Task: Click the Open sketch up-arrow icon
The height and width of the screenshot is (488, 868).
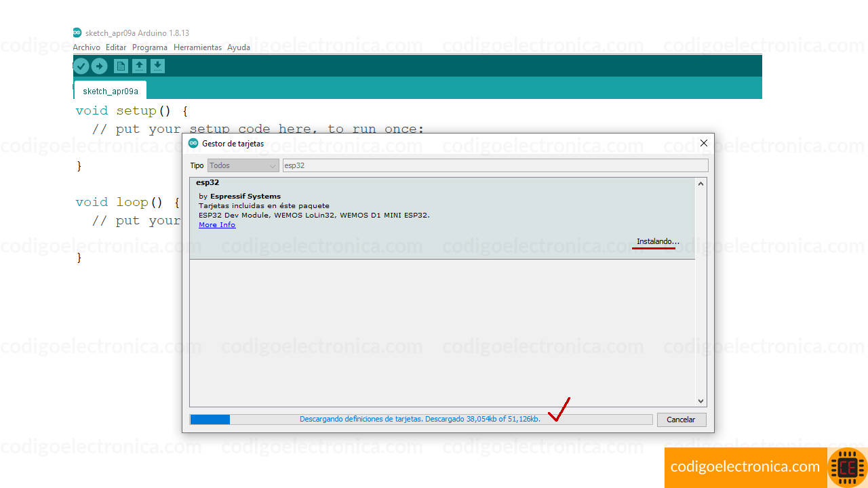Action: point(139,66)
